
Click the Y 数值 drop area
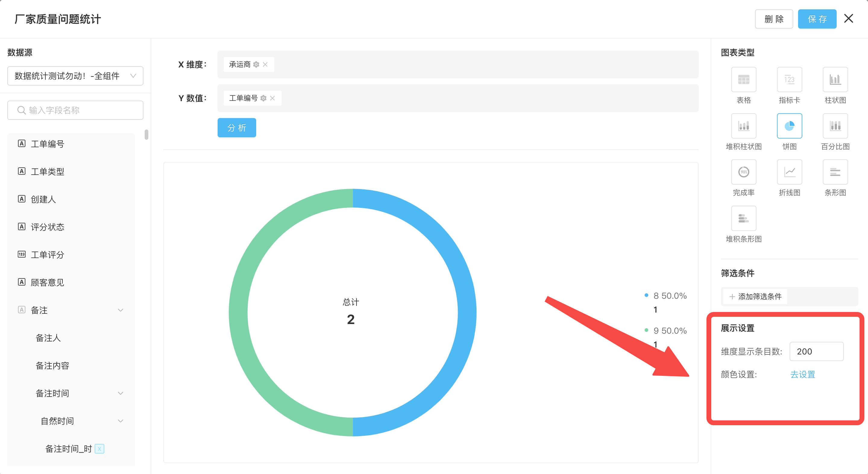[458, 98]
